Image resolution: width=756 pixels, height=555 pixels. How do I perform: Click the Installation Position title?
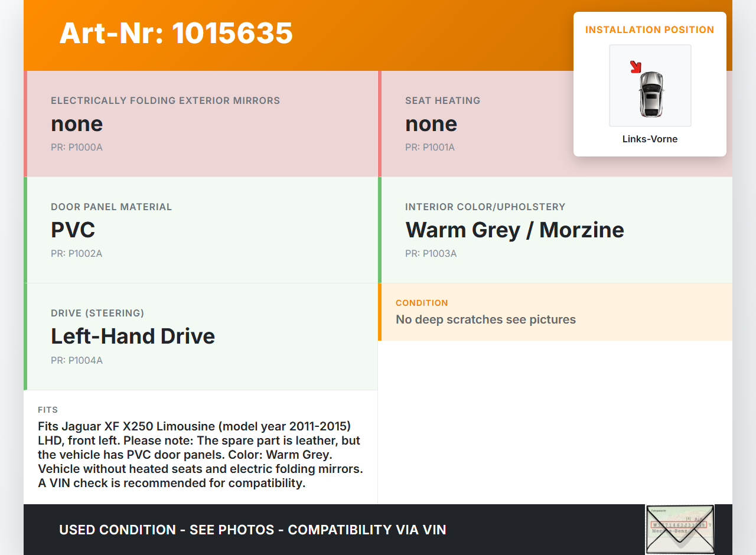point(650,30)
